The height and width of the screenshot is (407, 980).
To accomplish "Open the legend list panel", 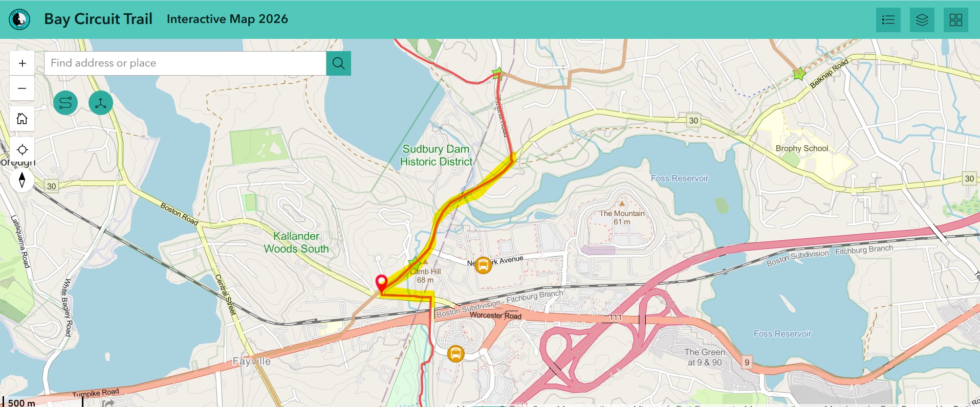I will 888,20.
